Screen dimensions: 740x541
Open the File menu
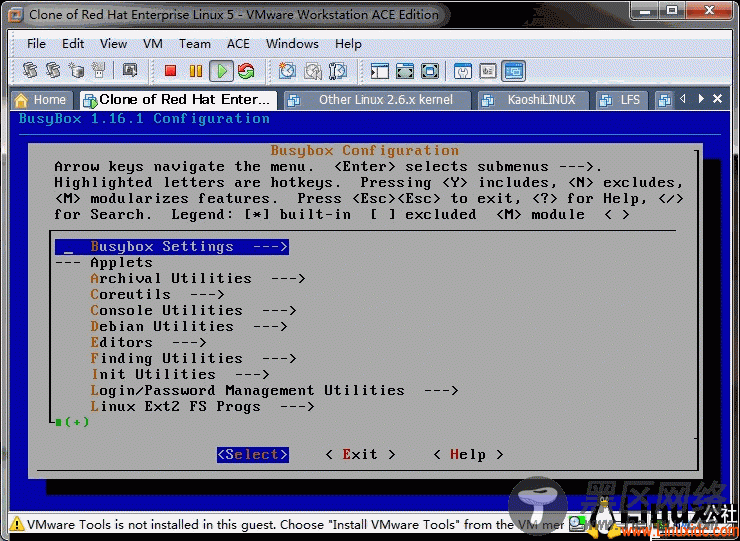point(36,44)
